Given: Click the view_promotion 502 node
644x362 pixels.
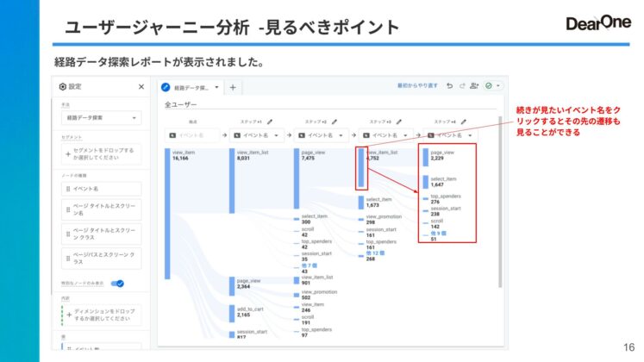Looking at the screenshot, I should pyautogui.click(x=297, y=295).
